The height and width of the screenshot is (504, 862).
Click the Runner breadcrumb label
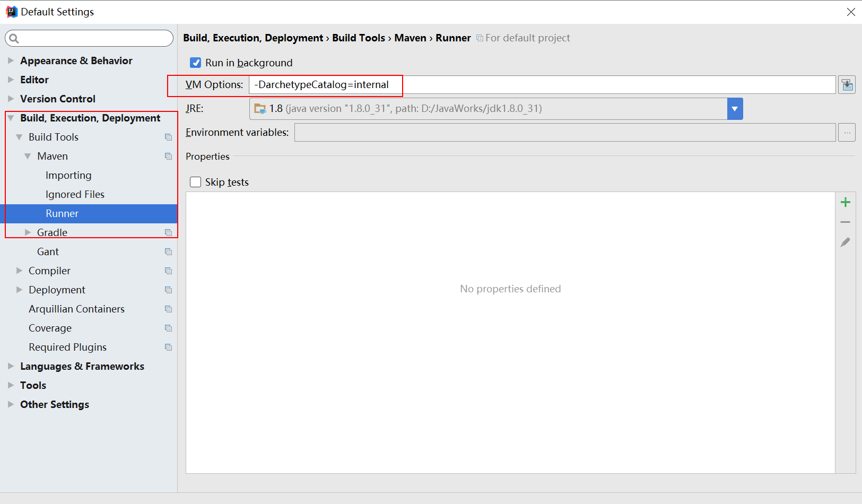tap(453, 38)
